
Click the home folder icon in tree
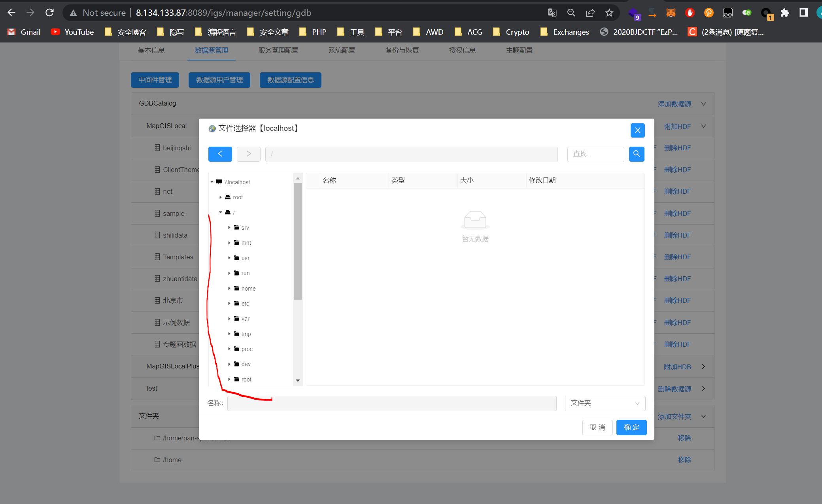[236, 288]
